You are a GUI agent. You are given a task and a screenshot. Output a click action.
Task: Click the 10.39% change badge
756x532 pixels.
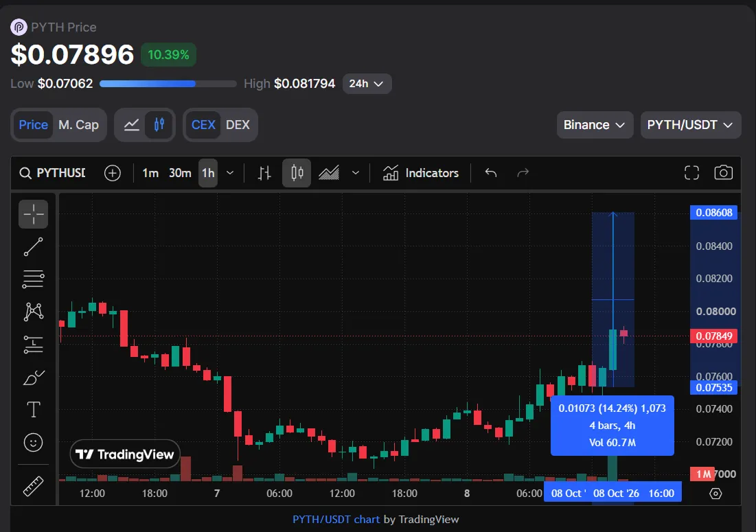click(x=168, y=54)
